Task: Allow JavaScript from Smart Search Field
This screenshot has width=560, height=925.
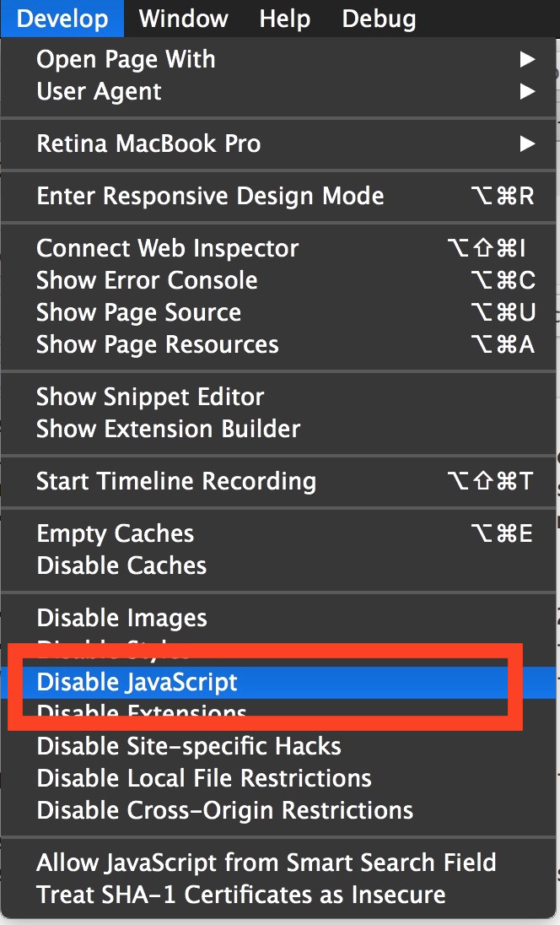Action: coord(265,863)
